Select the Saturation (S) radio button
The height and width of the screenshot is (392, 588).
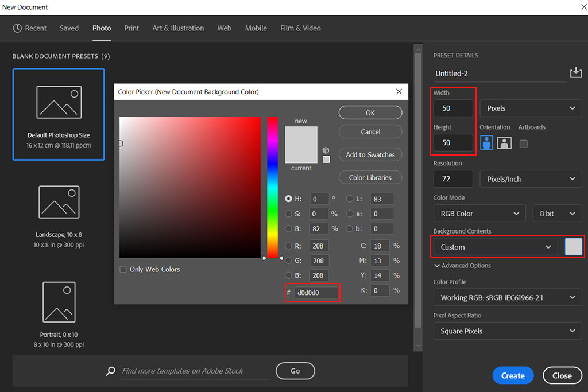289,214
